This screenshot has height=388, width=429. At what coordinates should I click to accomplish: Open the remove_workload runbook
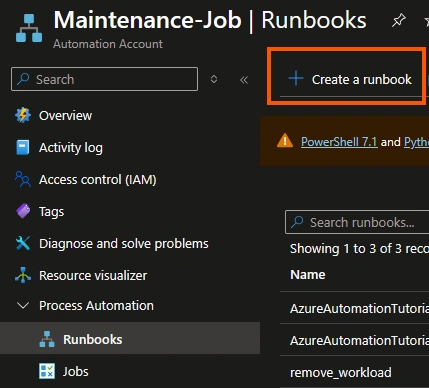point(341,372)
